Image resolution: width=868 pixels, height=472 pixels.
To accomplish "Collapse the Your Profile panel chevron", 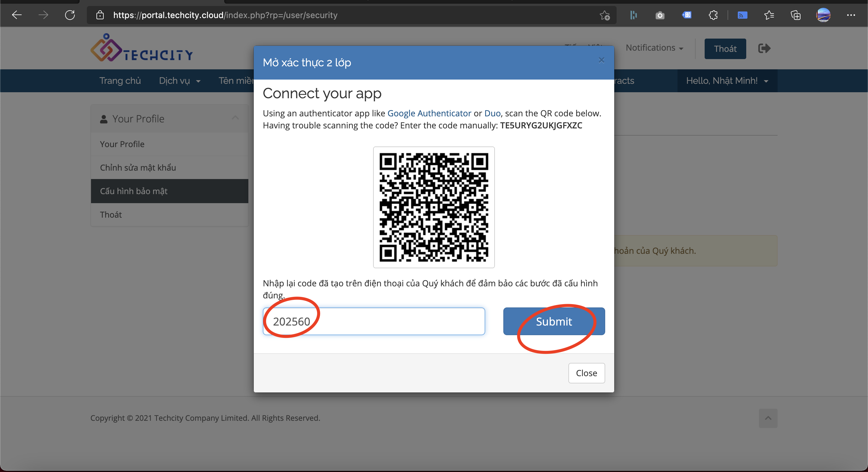I will [x=235, y=118].
